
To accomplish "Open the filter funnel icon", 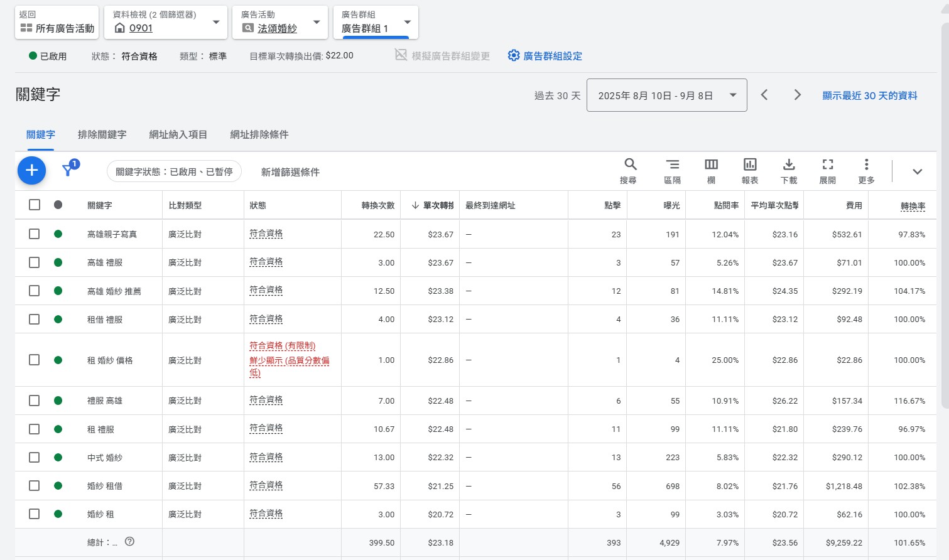I will coord(68,170).
